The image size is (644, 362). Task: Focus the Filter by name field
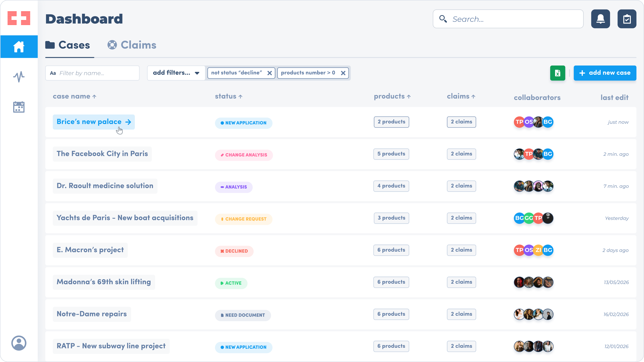pyautogui.click(x=92, y=73)
